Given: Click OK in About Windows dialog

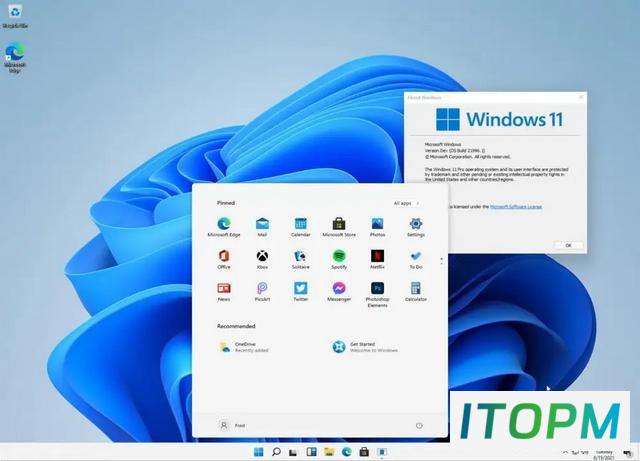Looking at the screenshot, I should pyautogui.click(x=568, y=245).
